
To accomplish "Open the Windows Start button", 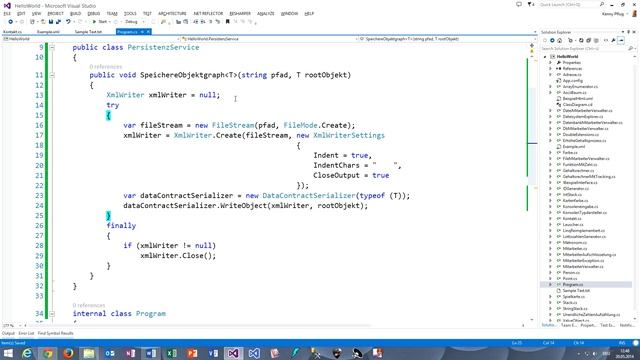I will [x=8, y=353].
